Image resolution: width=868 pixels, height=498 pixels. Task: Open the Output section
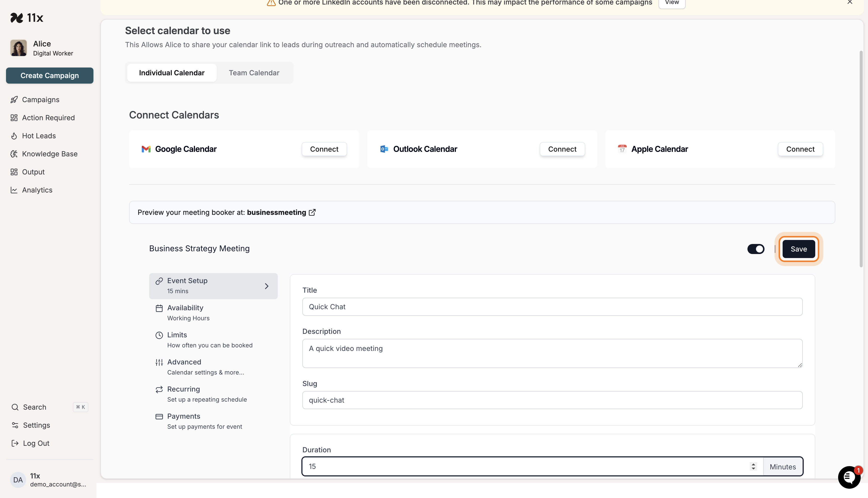click(33, 172)
